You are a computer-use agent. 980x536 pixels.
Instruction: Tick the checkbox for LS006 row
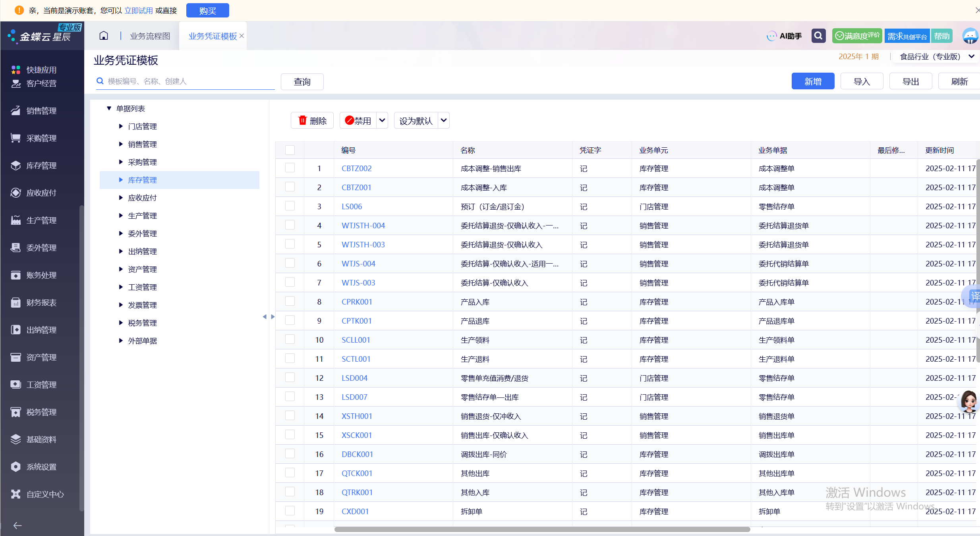click(290, 206)
